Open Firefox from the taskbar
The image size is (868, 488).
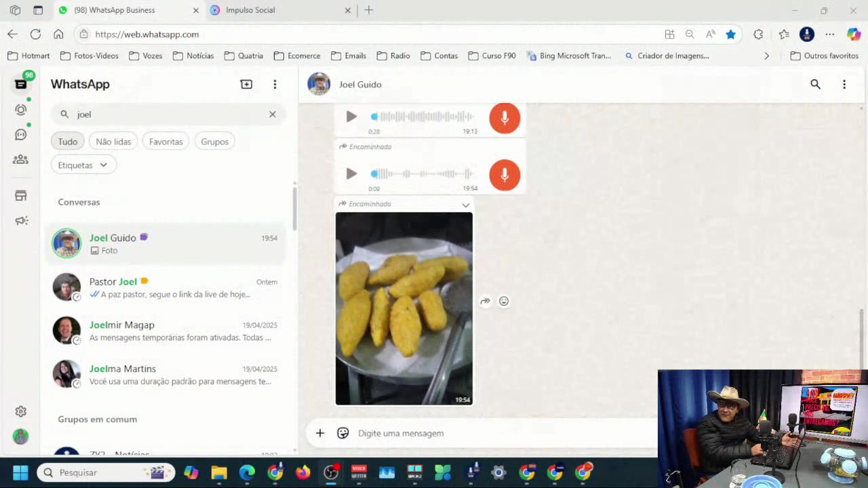[302, 472]
